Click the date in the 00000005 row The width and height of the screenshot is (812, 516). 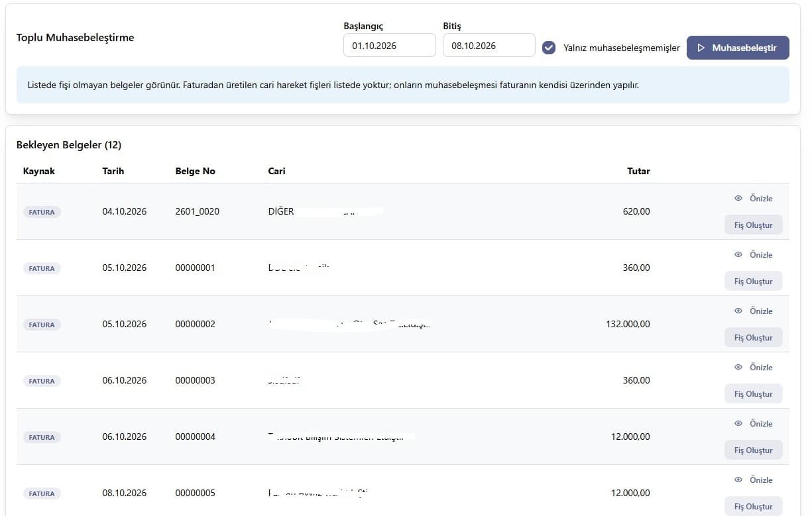pos(125,493)
